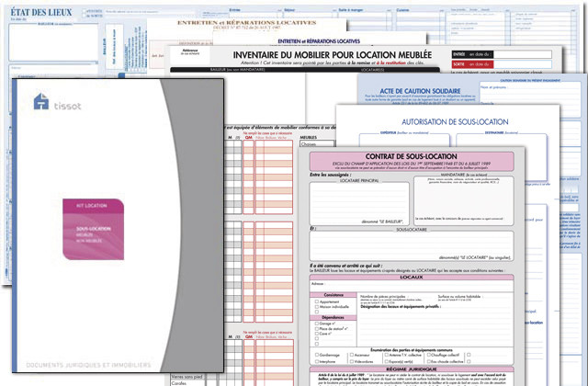Check the Place de stationnement n° box
Screen dimensions: 588x386
tap(317, 328)
